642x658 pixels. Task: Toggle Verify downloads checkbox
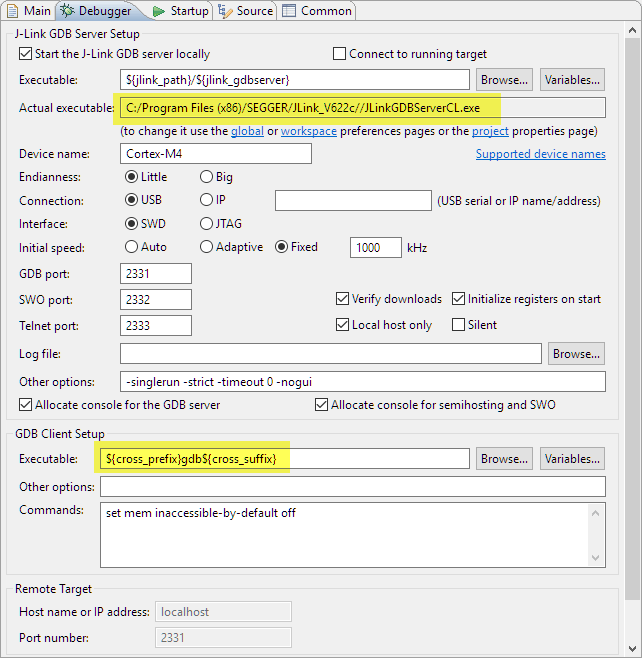click(x=342, y=299)
